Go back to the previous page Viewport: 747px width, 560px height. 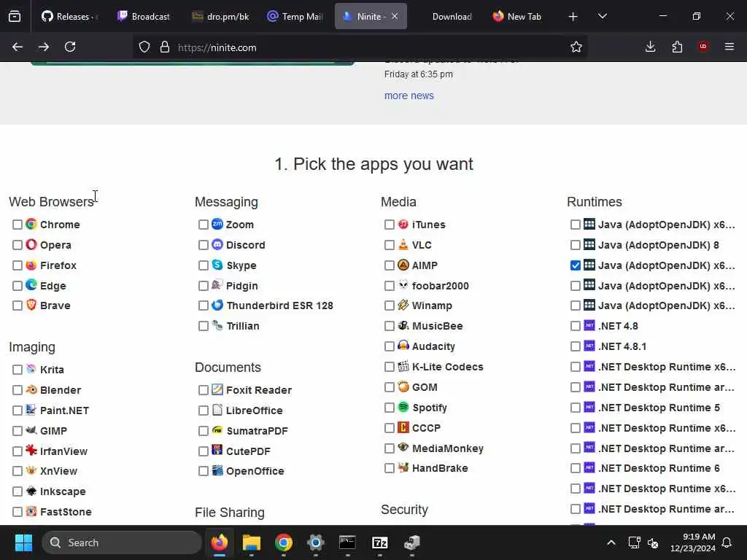point(18,47)
